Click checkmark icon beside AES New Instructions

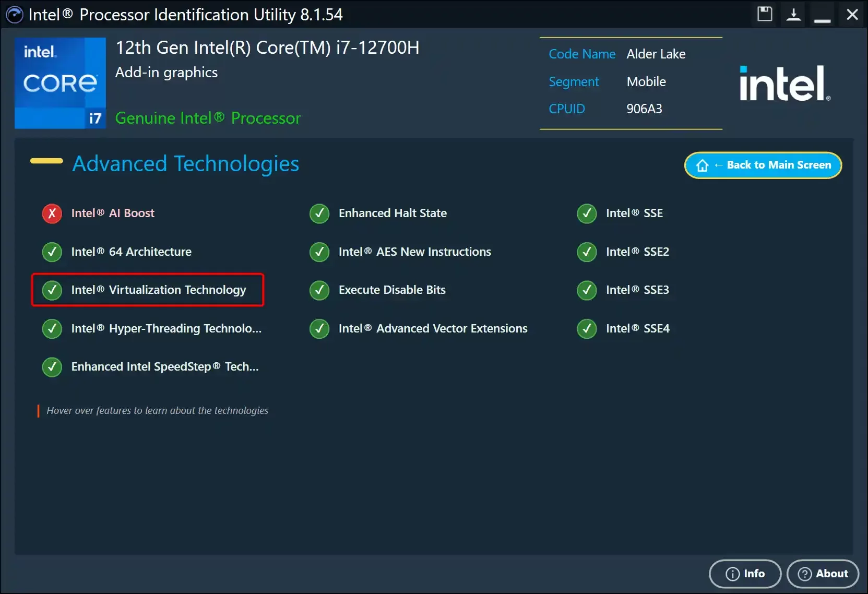tap(319, 252)
